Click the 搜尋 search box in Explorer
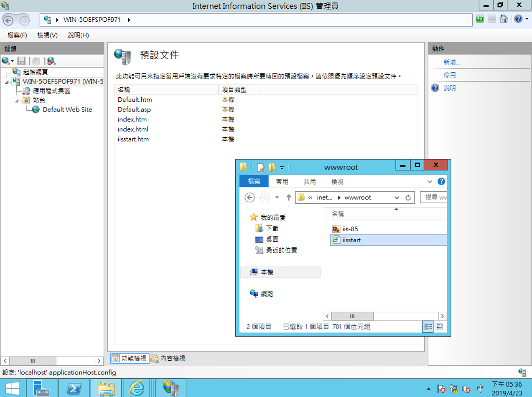 pyautogui.click(x=434, y=197)
